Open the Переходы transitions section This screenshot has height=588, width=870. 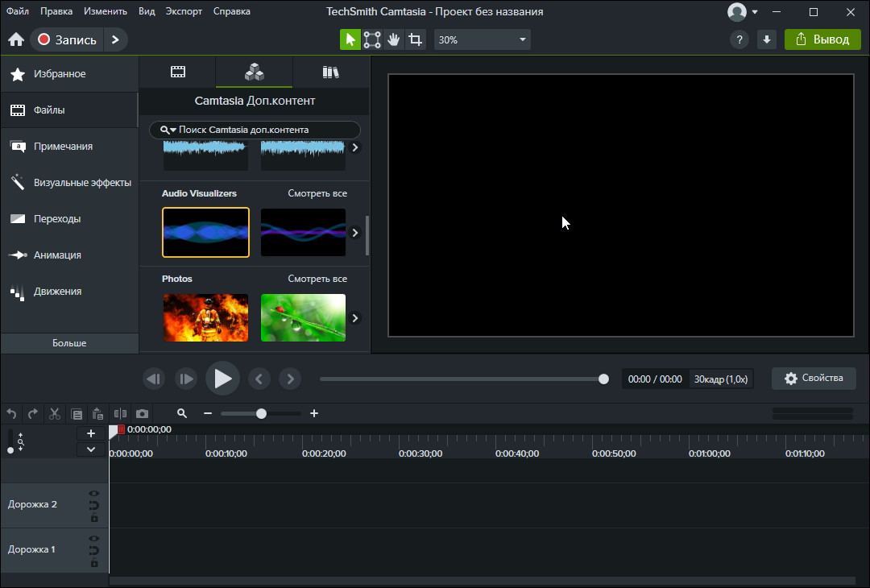[x=69, y=218]
